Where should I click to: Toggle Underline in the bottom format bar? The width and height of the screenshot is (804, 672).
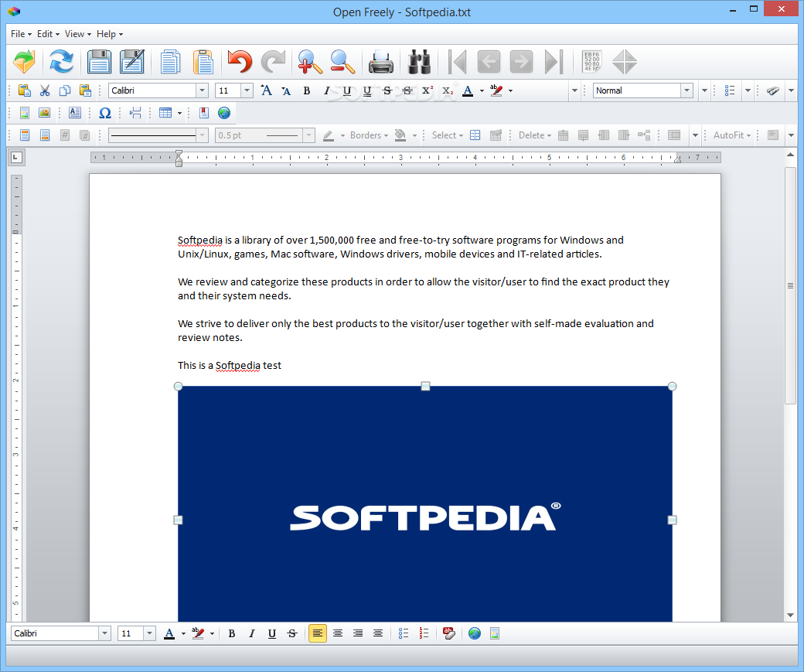tap(272, 633)
